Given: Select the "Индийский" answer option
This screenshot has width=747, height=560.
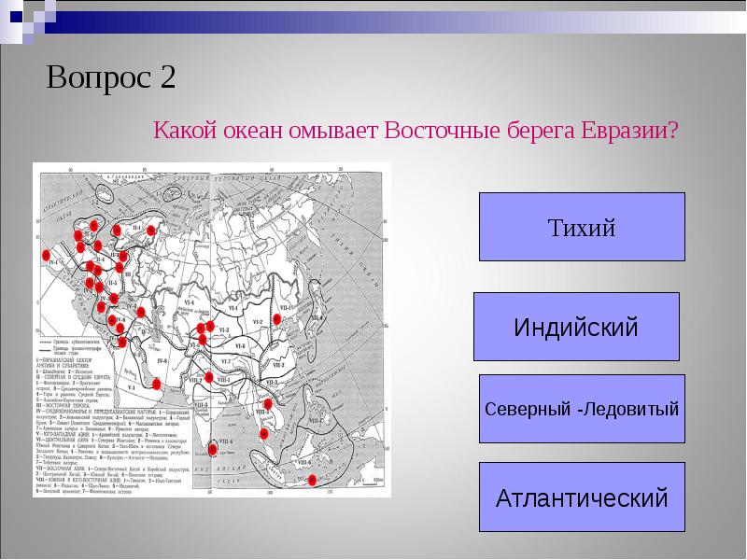Looking at the screenshot, I should click(576, 327).
